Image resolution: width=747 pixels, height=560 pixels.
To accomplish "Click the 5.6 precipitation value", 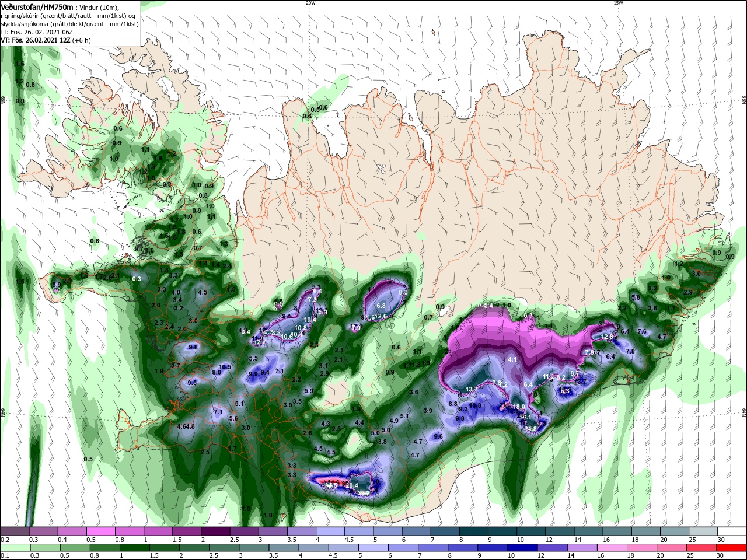I will 233,418.
